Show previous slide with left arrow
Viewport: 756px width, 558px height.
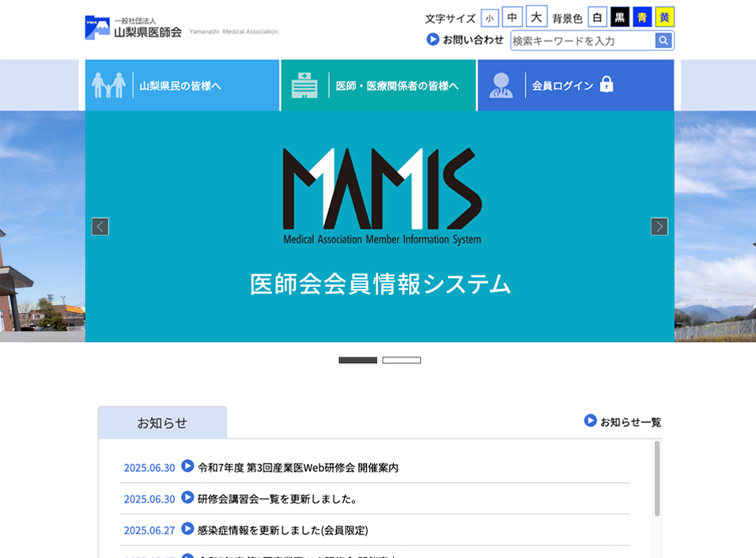tap(100, 227)
